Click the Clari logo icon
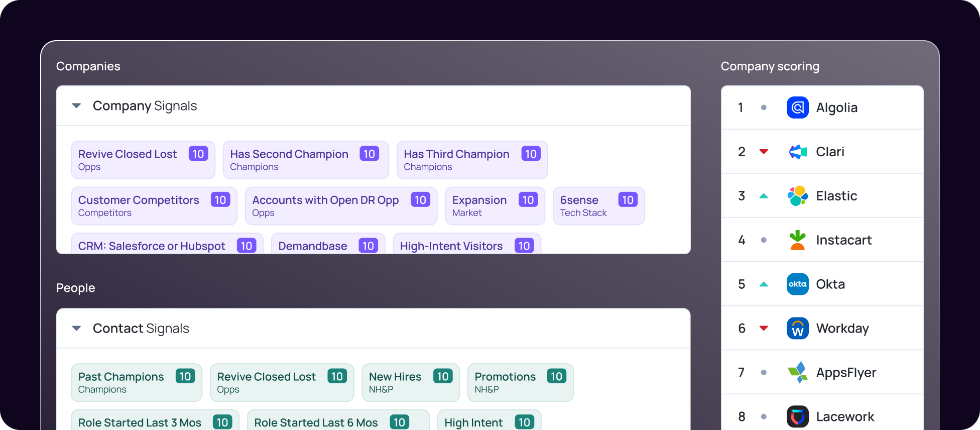Image resolution: width=980 pixels, height=430 pixels. [797, 152]
